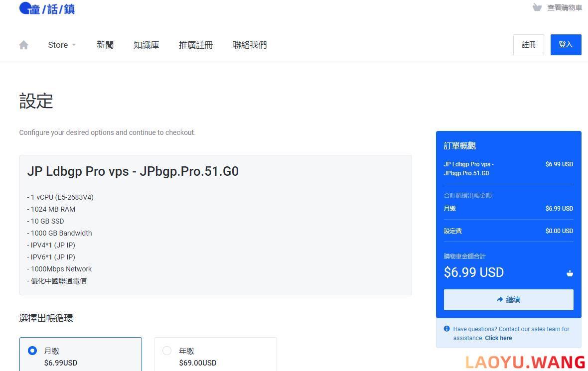The image size is (588, 371).
Task: Click the 'IPV6*1 (JP IP)' spec line
Action: pos(51,257)
